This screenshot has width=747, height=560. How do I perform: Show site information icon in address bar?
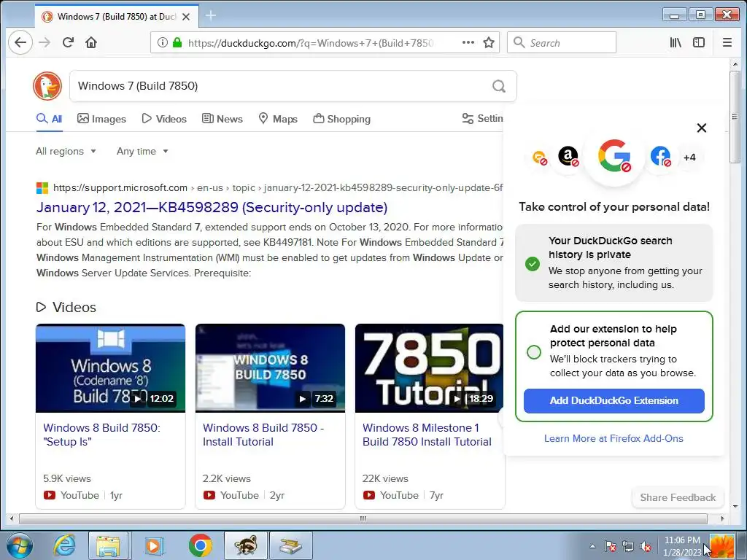point(162,43)
